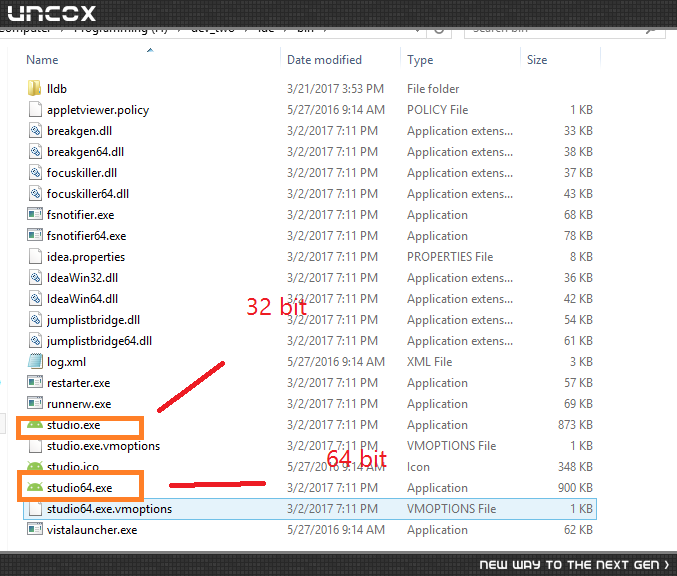Open the lldb folder icon

click(x=35, y=88)
